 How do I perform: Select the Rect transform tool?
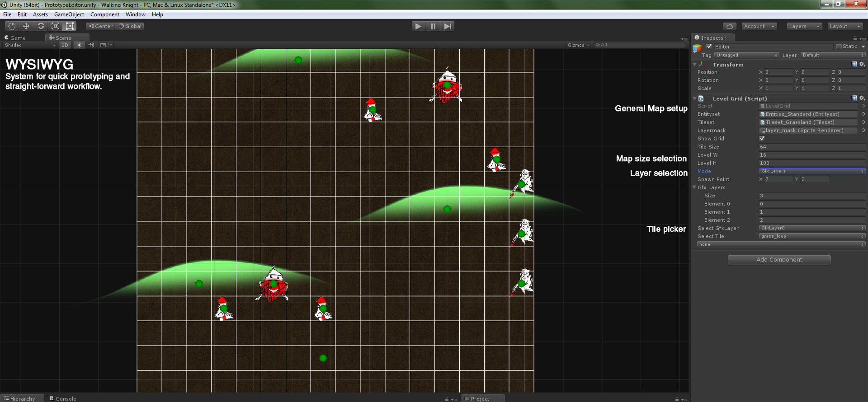pos(70,26)
